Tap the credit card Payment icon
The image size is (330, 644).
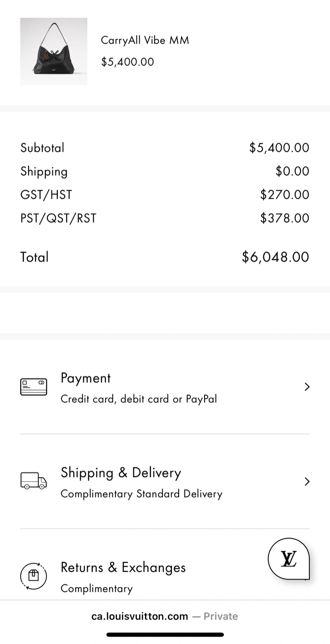[34, 387]
